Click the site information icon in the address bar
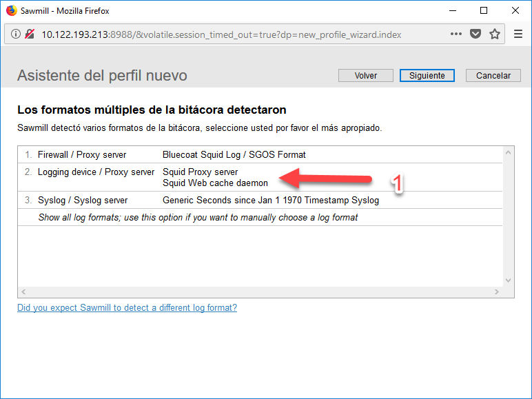 tap(16, 34)
